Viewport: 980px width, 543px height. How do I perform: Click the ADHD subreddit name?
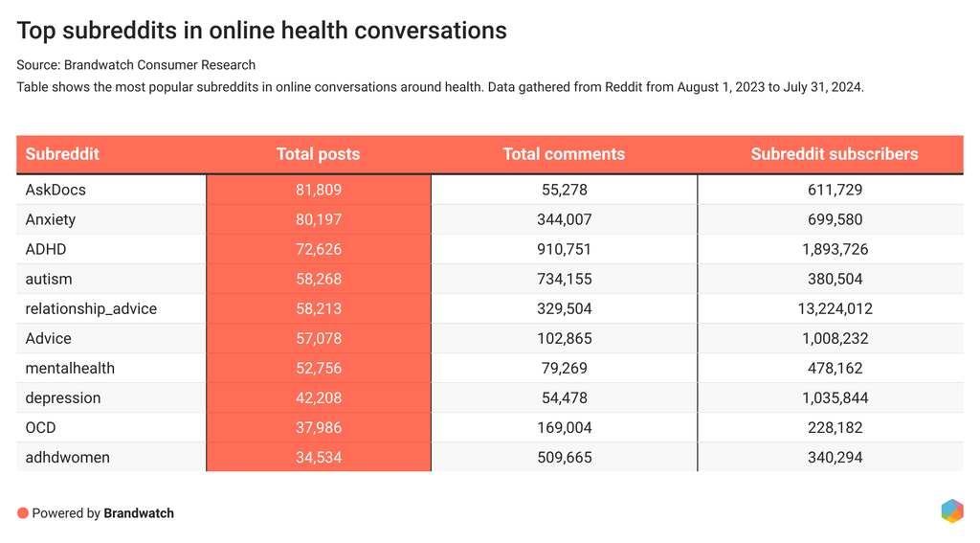pyautogui.click(x=46, y=249)
